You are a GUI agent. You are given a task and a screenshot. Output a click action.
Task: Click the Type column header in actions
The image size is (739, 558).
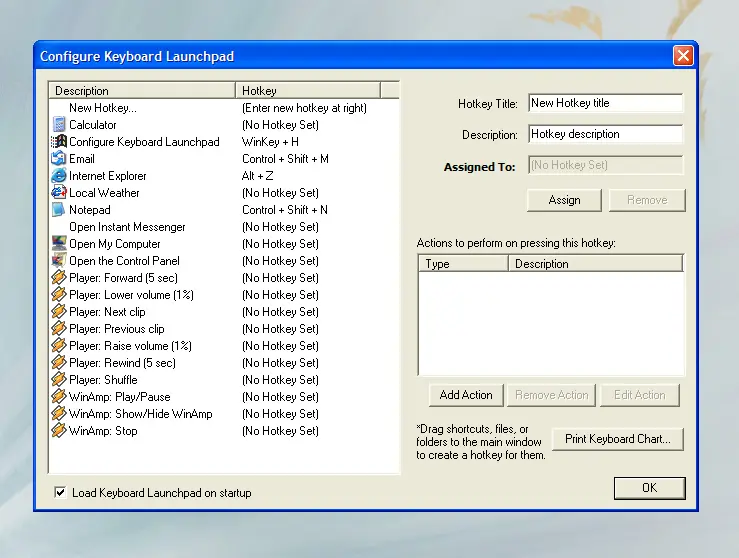click(463, 264)
